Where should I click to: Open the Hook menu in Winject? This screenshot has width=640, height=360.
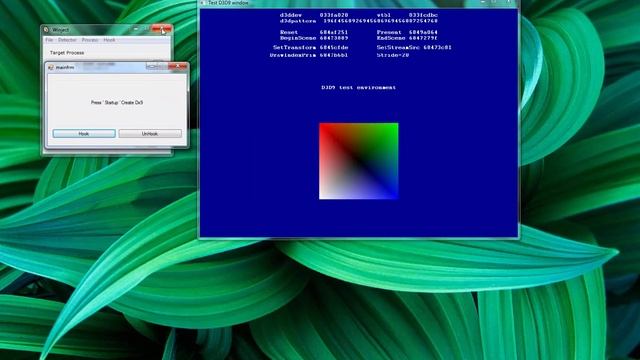tap(109, 40)
